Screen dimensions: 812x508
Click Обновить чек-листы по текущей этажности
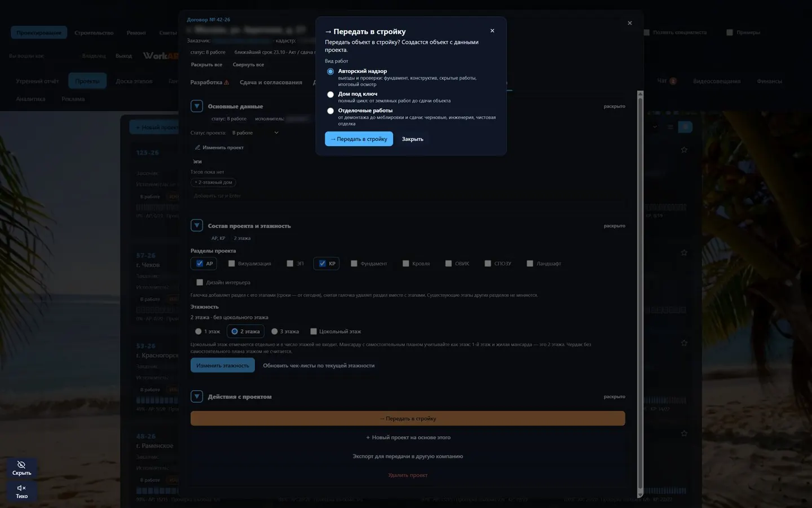(x=319, y=366)
